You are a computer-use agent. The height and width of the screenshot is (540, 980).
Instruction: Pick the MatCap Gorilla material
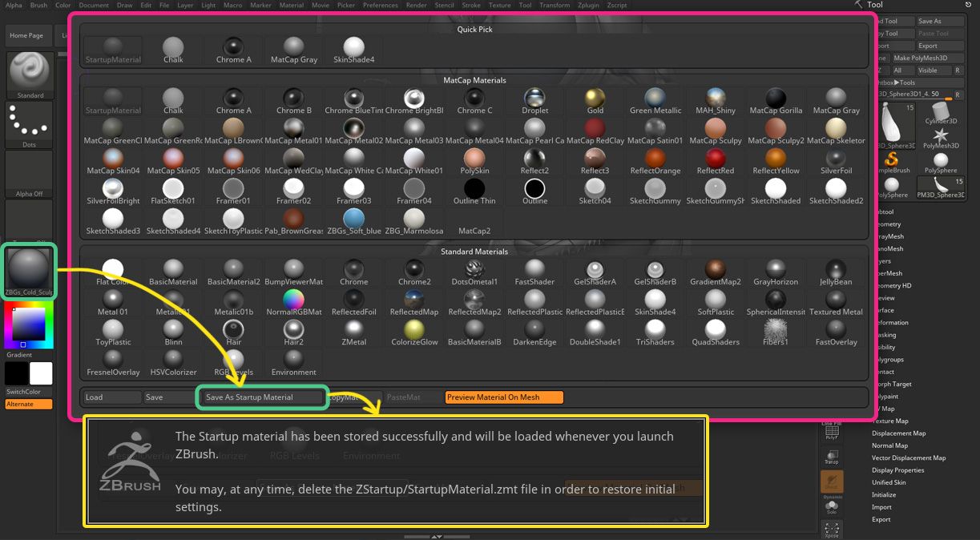pyautogui.click(x=776, y=102)
